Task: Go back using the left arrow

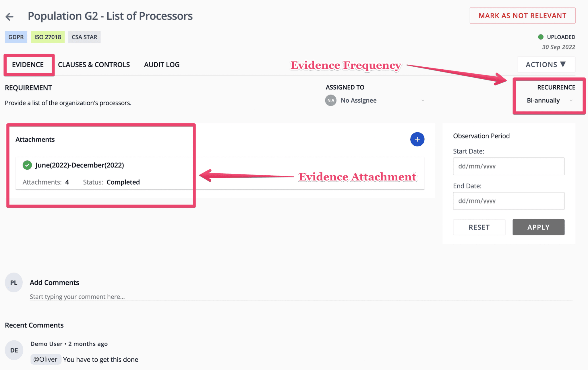Action: [x=9, y=16]
